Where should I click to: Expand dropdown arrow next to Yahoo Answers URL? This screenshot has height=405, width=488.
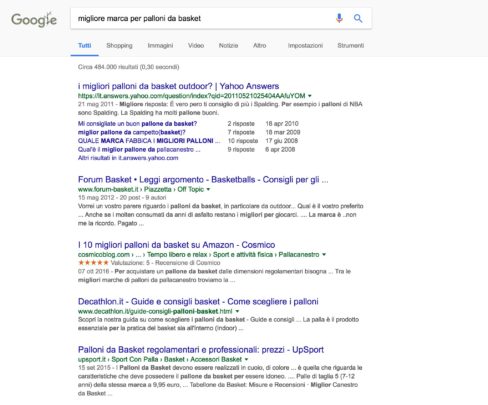[x=310, y=96]
